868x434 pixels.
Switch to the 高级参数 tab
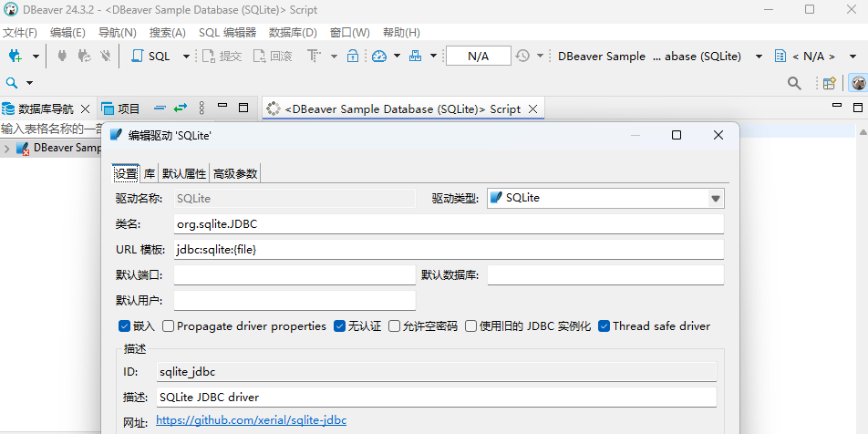(x=235, y=173)
